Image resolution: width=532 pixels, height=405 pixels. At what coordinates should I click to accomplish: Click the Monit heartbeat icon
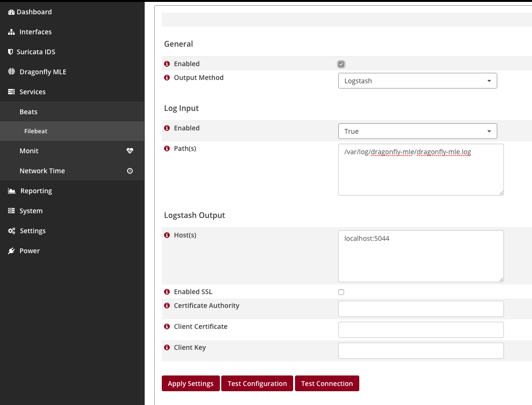tap(130, 150)
